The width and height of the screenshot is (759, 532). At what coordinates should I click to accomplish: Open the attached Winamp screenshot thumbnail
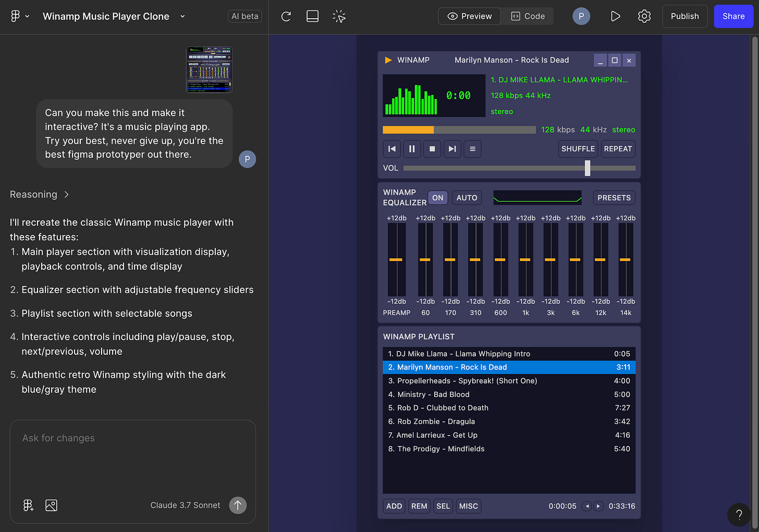click(x=210, y=70)
